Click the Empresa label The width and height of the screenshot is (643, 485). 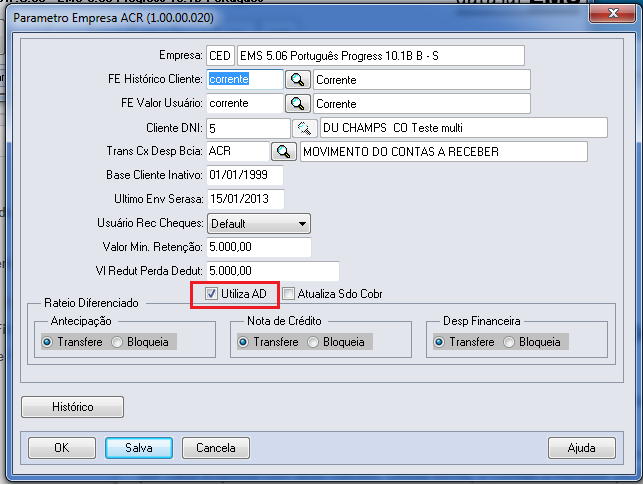(x=181, y=55)
